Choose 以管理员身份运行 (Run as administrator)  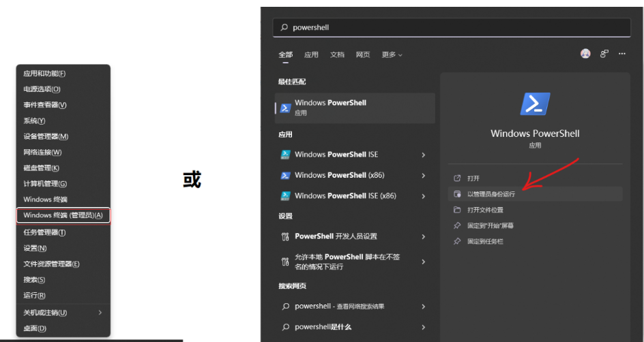coord(535,194)
